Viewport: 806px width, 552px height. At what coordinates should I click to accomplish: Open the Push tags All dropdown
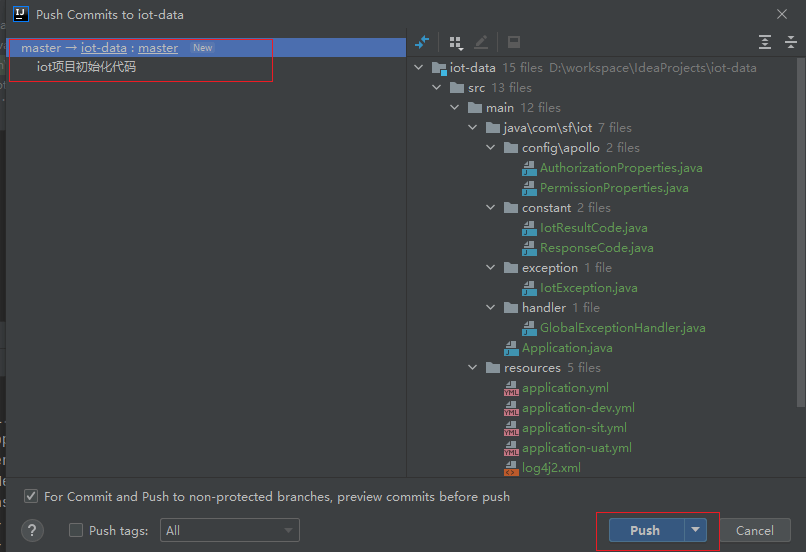(230, 530)
